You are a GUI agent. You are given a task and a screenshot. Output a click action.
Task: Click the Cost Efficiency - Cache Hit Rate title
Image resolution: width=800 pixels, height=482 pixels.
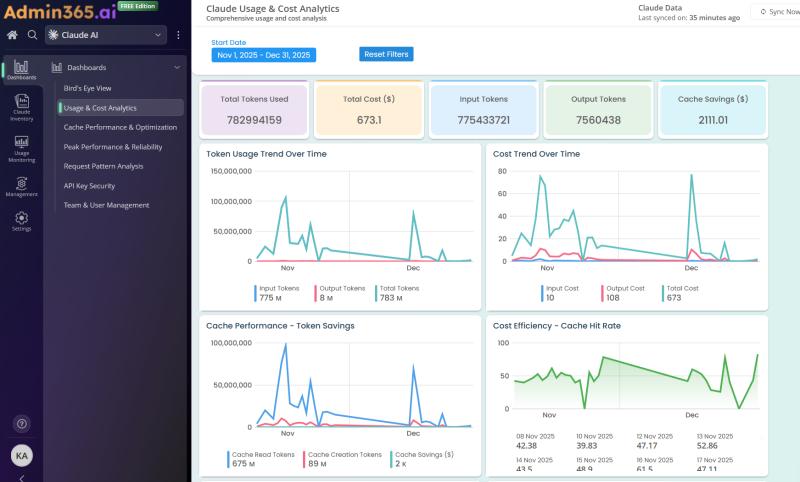point(557,326)
